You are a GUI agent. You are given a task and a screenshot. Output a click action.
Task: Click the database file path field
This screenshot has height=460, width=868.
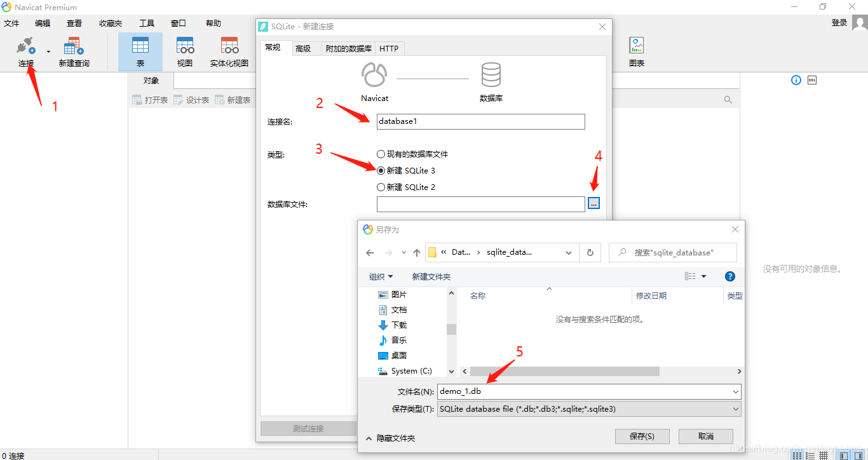pyautogui.click(x=480, y=204)
